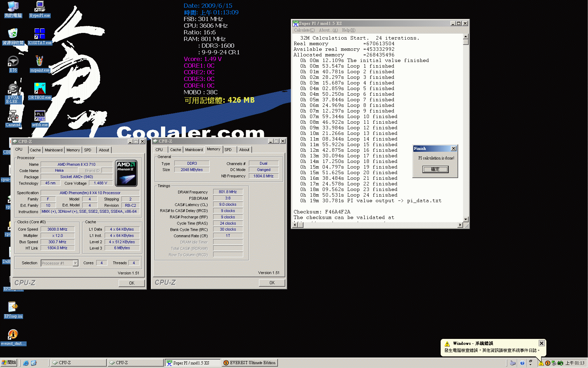
Task: Click the memory Size 2048 MBytes field
Action: coord(192,170)
